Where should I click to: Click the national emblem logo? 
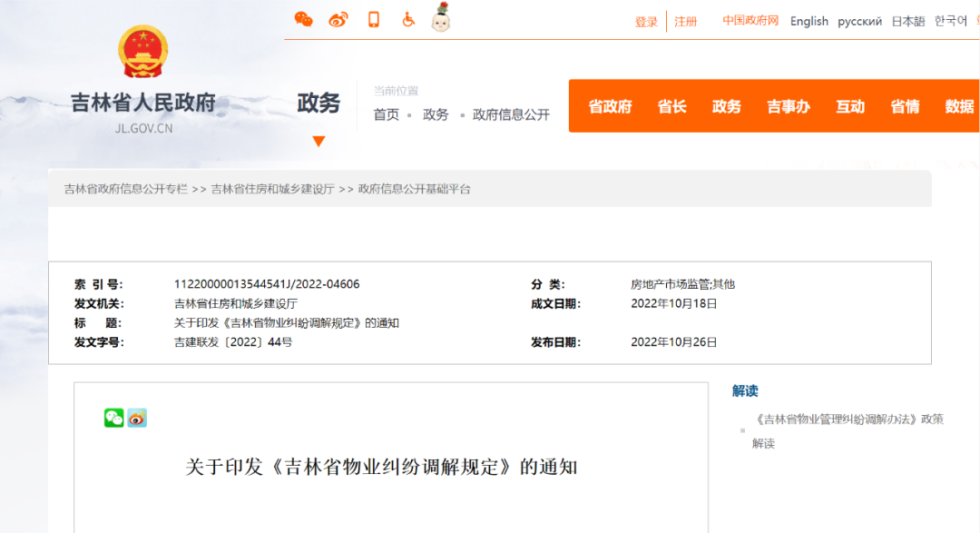(x=143, y=52)
